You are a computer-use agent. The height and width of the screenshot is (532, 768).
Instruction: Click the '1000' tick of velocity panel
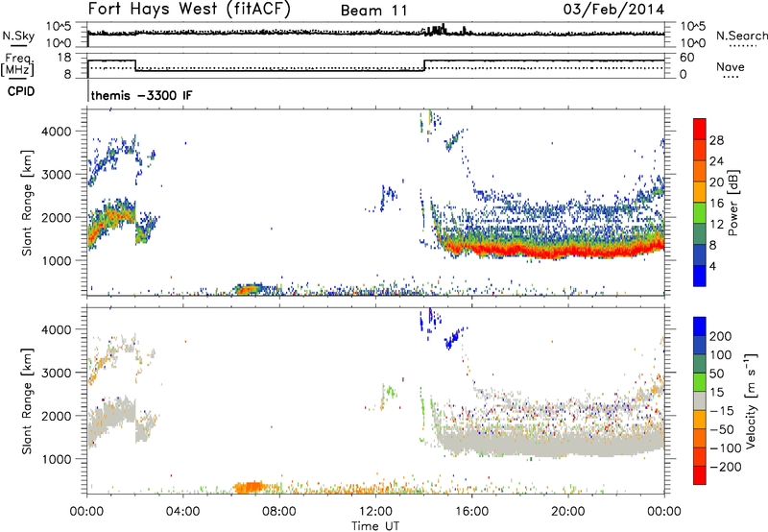tap(56, 459)
